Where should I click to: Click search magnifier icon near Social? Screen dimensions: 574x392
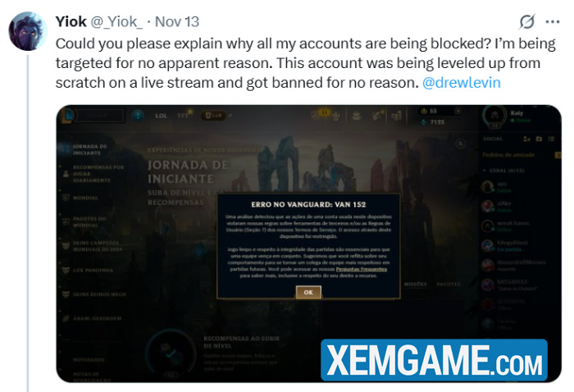click(x=460, y=144)
